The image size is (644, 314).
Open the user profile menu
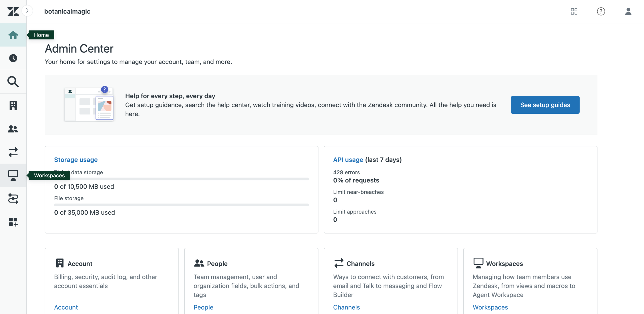[x=628, y=11]
